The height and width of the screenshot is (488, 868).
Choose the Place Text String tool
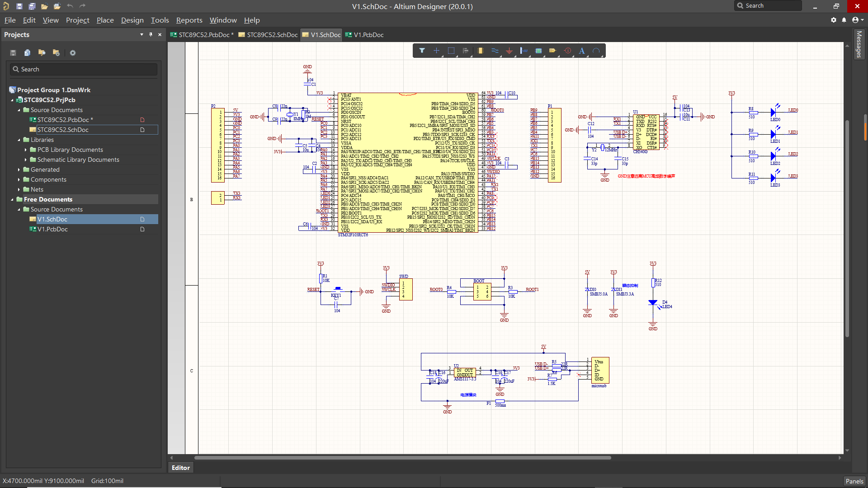click(x=582, y=51)
